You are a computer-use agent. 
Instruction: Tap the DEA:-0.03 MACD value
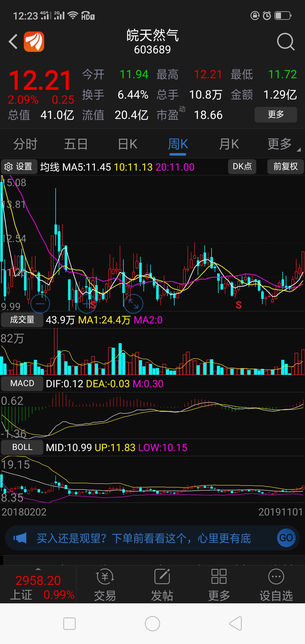[x=108, y=384]
